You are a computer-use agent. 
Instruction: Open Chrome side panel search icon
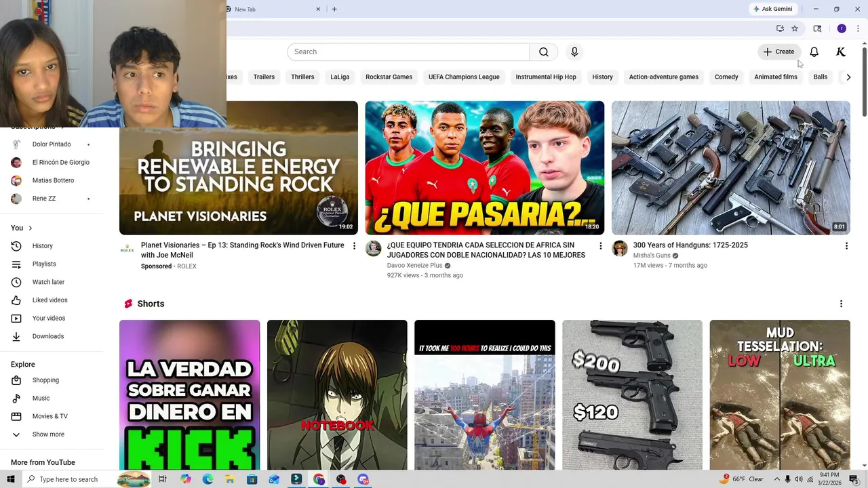pyautogui.click(x=817, y=28)
